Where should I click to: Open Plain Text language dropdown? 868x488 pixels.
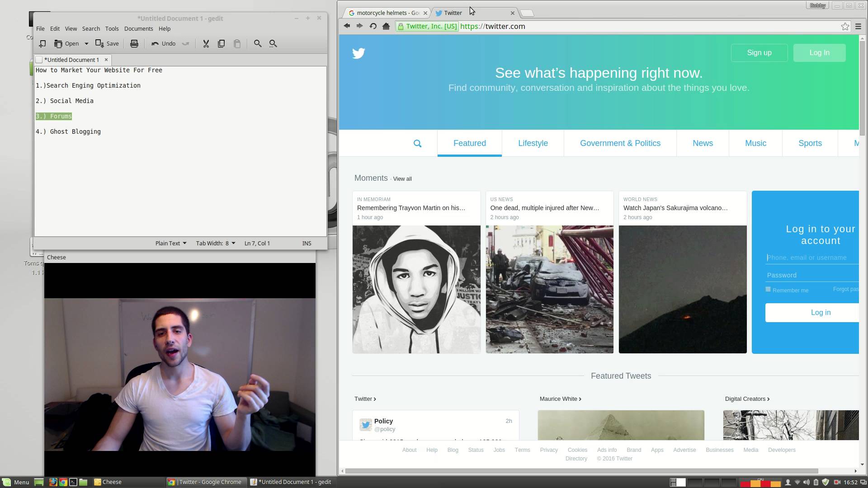(170, 243)
